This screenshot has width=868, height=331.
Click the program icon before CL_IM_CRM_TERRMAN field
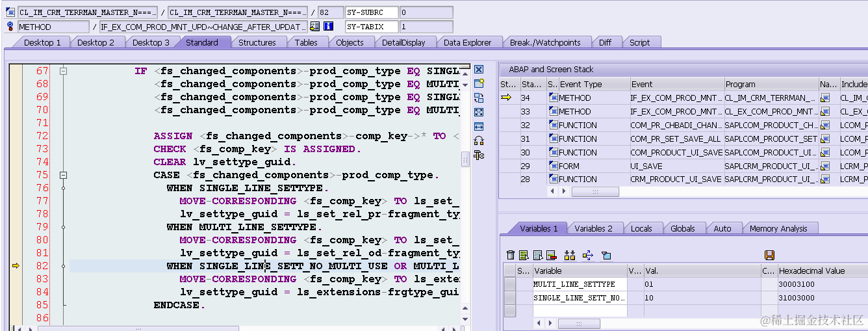tap(10, 12)
